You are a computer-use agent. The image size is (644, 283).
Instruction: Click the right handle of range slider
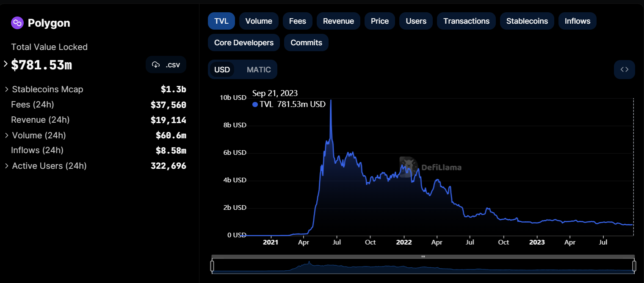tap(634, 266)
